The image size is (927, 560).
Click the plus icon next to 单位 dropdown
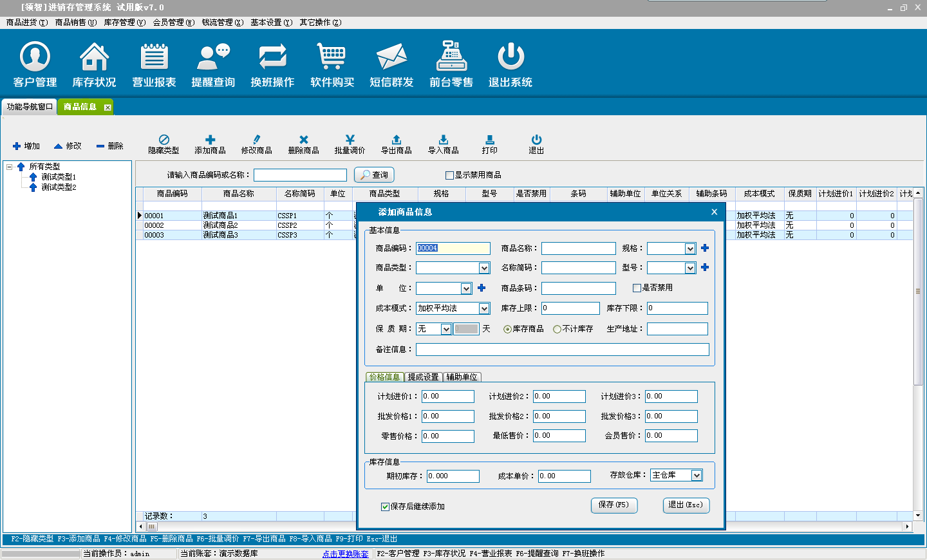(482, 288)
